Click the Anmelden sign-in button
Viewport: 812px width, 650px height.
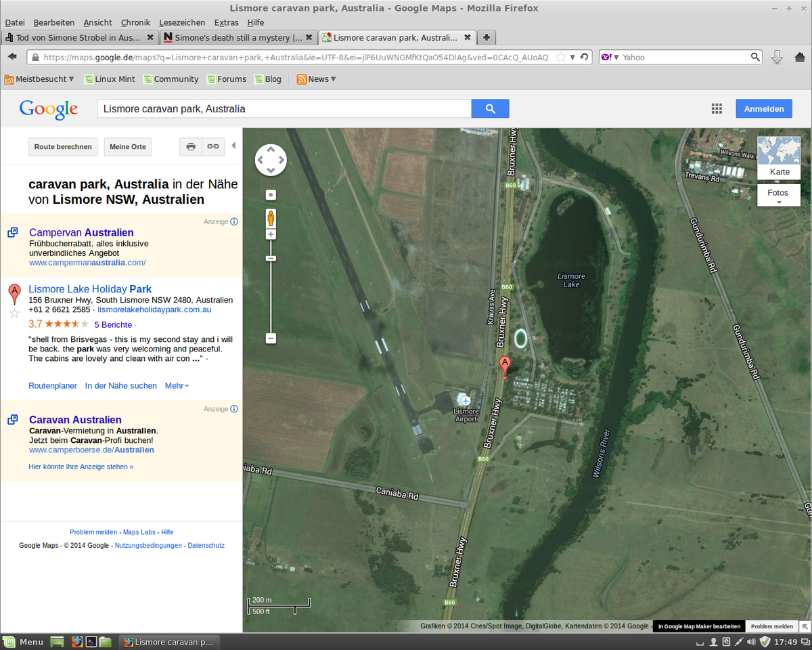coord(764,108)
